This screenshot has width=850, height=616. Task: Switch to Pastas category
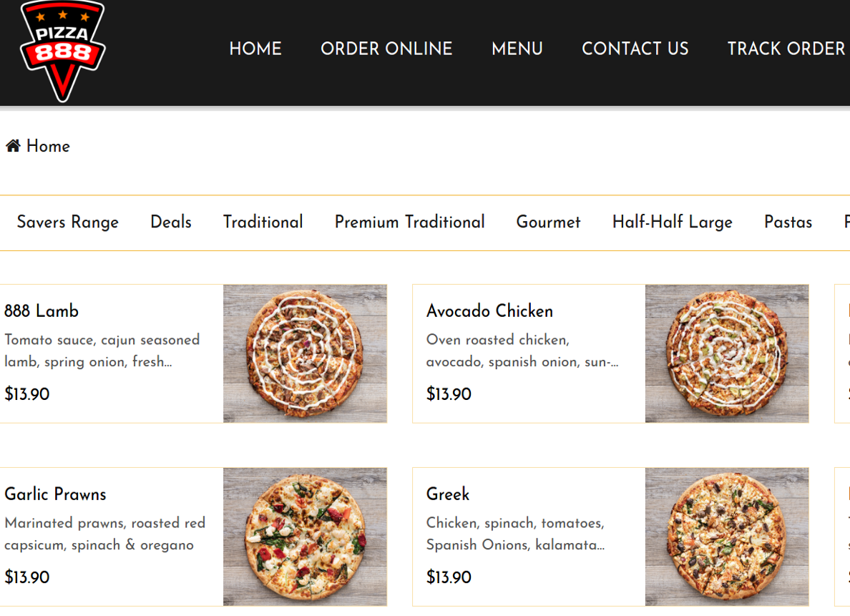tap(788, 222)
